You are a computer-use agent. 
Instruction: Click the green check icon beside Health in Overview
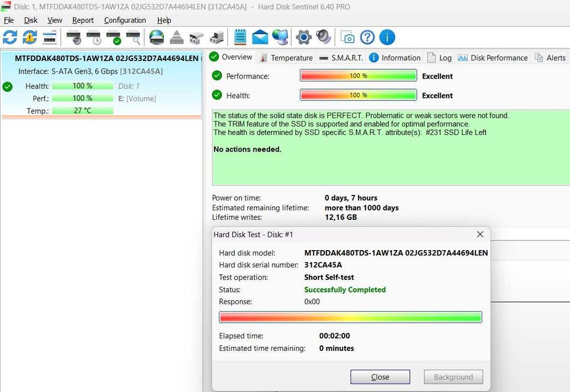pyautogui.click(x=217, y=95)
